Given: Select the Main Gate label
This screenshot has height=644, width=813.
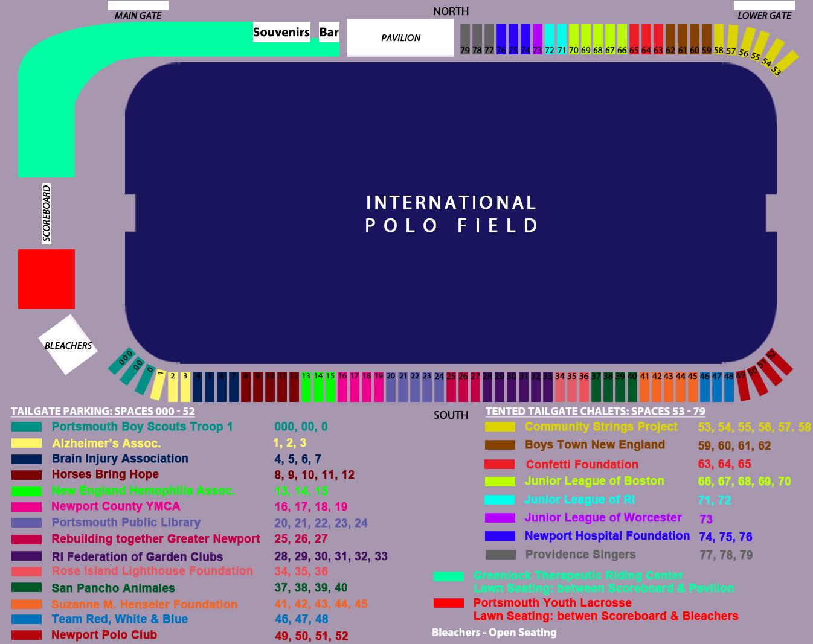Looking at the screenshot, I should point(138,15).
